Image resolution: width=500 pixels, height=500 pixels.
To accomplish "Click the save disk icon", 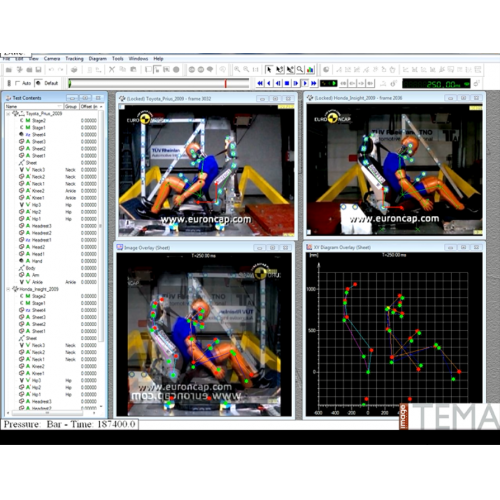I will click(38, 69).
